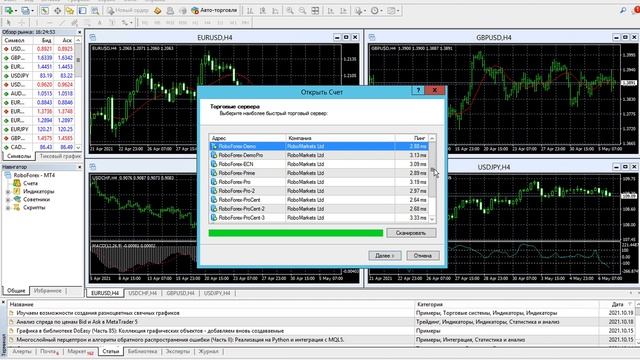Select the USDJPY row in Market Watch
The image size is (640, 360).
[x=38, y=76]
